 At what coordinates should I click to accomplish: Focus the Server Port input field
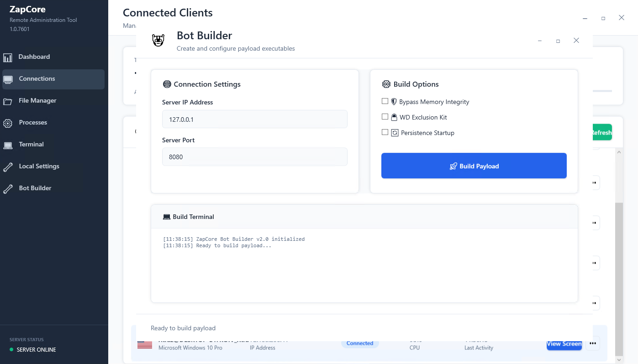pos(255,157)
